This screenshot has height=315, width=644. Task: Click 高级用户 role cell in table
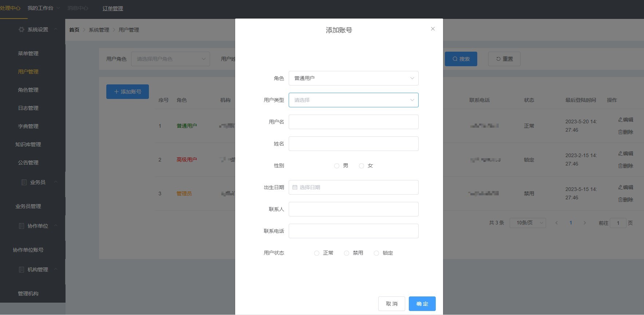(187, 160)
